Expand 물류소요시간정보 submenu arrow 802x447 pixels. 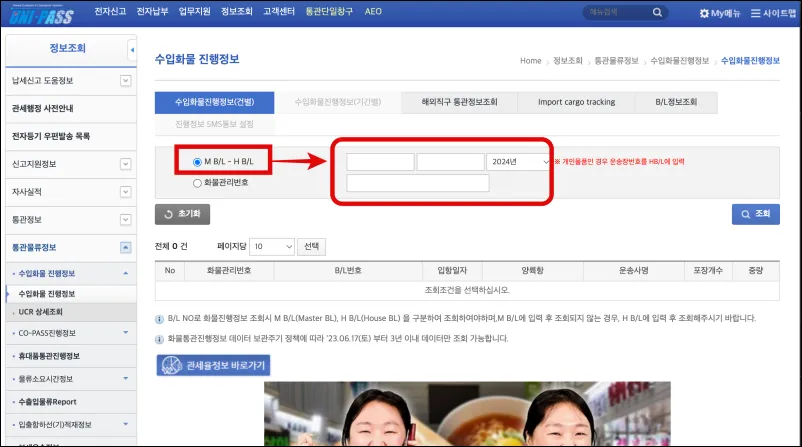125,378
